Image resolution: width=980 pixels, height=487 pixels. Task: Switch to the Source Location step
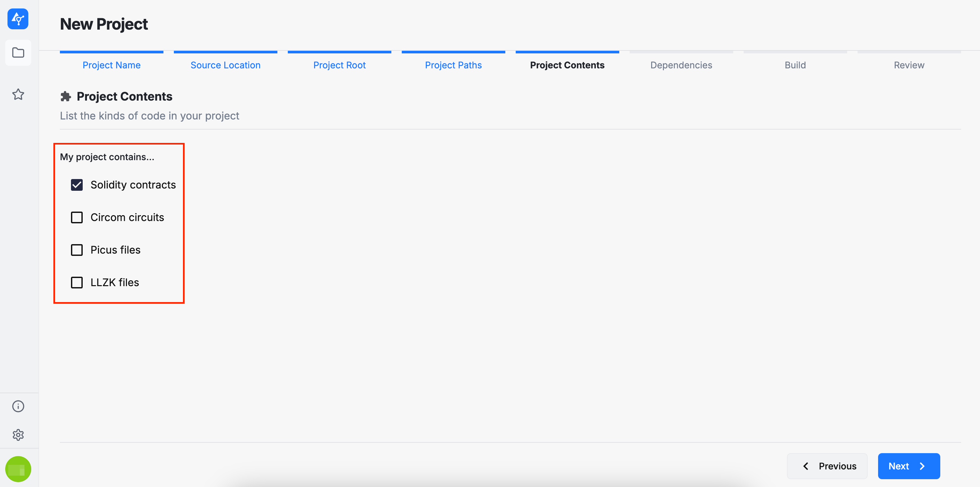point(225,65)
